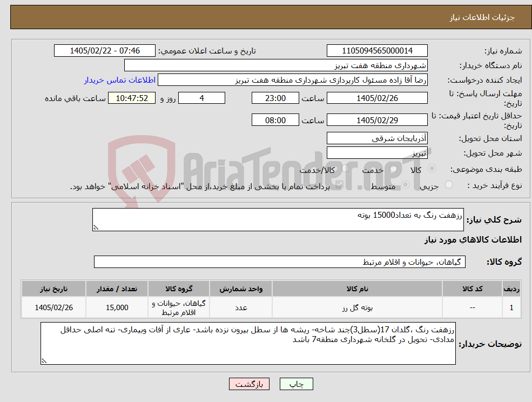Image resolution: width=532 pixels, height=402 pixels.
Task: Click the price validity date 1405/02/29 field
Action: point(377,120)
